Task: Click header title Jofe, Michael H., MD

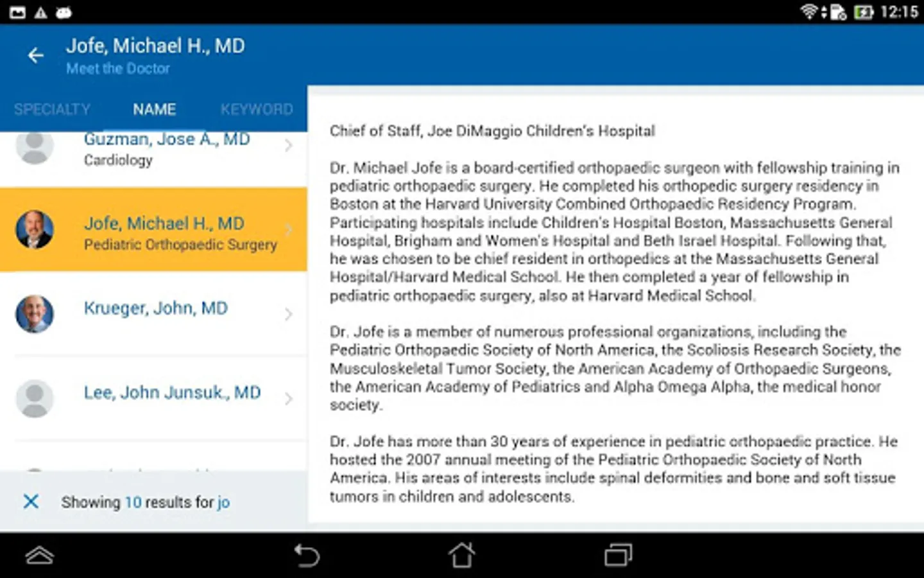Action: pos(155,46)
